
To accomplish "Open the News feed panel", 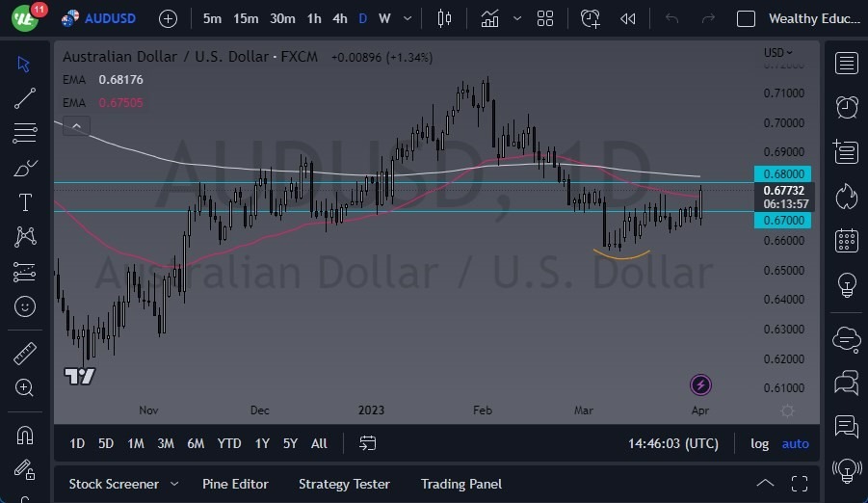I will pos(847,151).
